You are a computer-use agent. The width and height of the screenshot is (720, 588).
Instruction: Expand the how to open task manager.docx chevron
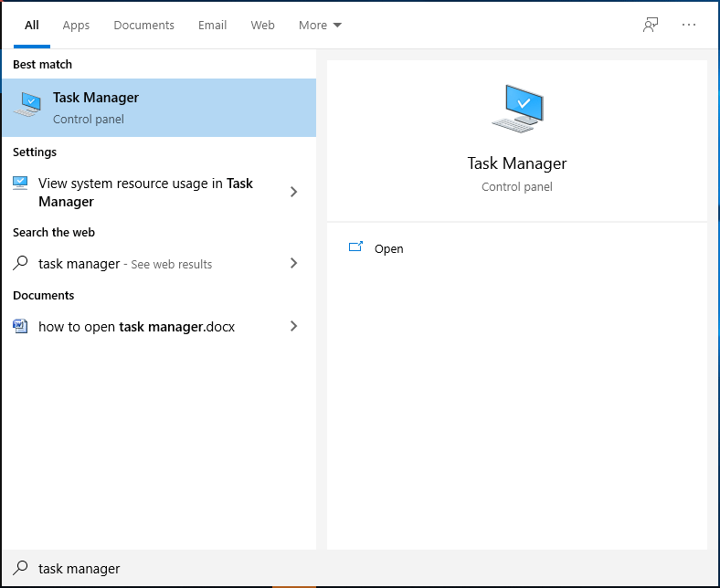click(x=294, y=326)
